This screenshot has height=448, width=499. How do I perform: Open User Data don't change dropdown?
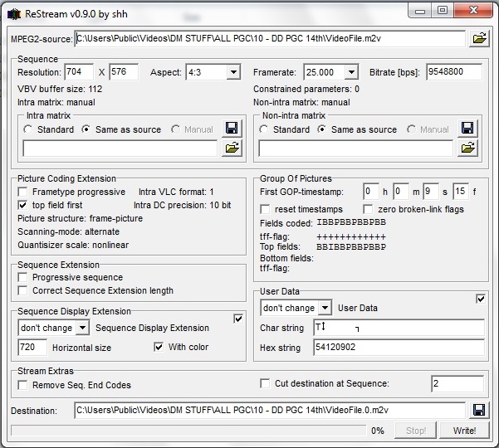325,308
